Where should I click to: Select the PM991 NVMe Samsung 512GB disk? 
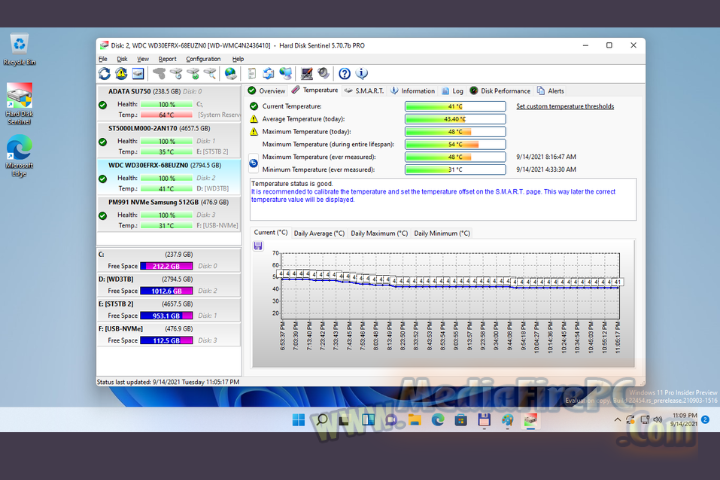(169, 214)
